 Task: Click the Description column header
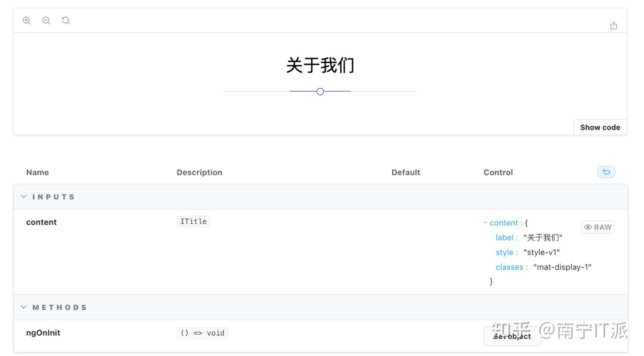[x=199, y=172]
